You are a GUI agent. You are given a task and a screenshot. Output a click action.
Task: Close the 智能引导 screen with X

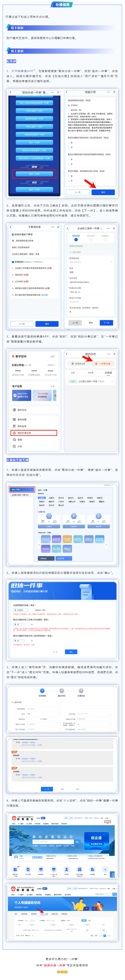114,92
